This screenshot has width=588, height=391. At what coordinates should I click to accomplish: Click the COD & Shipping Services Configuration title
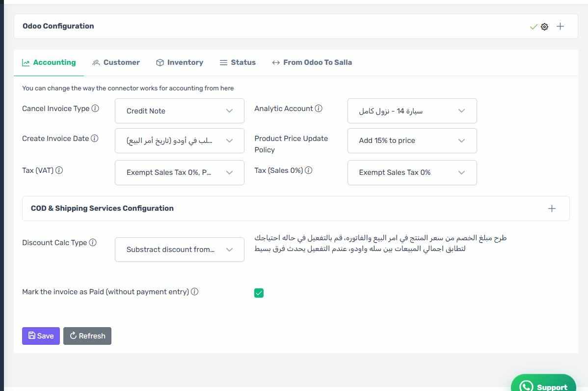point(102,208)
